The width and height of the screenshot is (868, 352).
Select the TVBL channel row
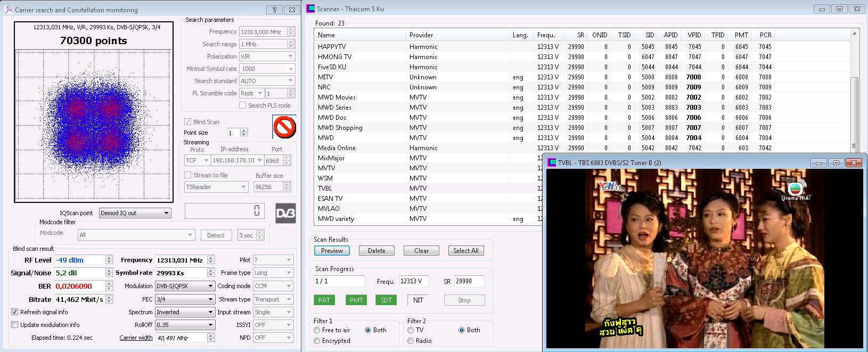click(x=429, y=188)
